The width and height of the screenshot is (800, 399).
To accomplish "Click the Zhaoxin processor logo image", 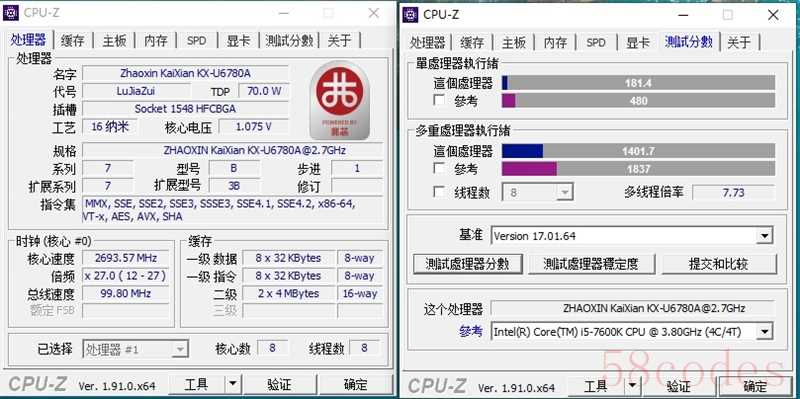I will [x=339, y=101].
